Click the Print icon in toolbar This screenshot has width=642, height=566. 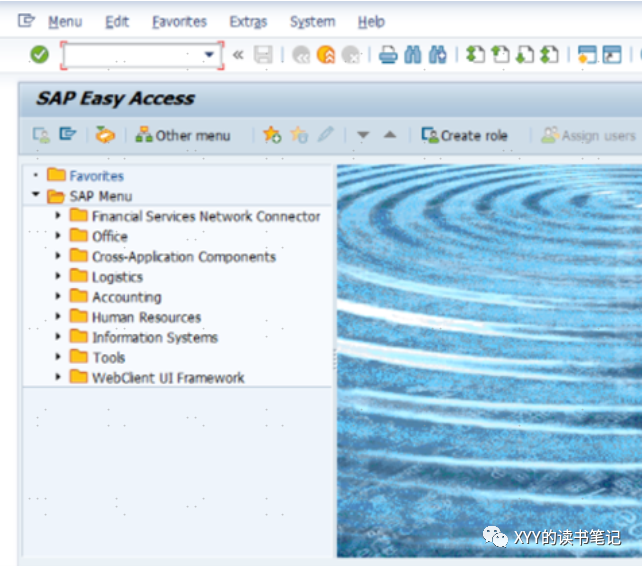pos(388,55)
